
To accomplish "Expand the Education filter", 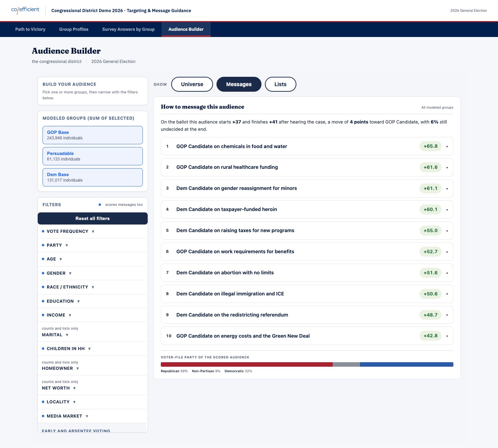I will click(x=92, y=301).
